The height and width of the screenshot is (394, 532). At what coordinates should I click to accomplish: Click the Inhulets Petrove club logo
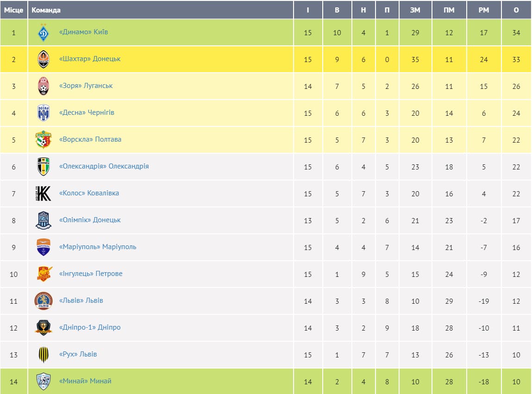[x=44, y=274]
